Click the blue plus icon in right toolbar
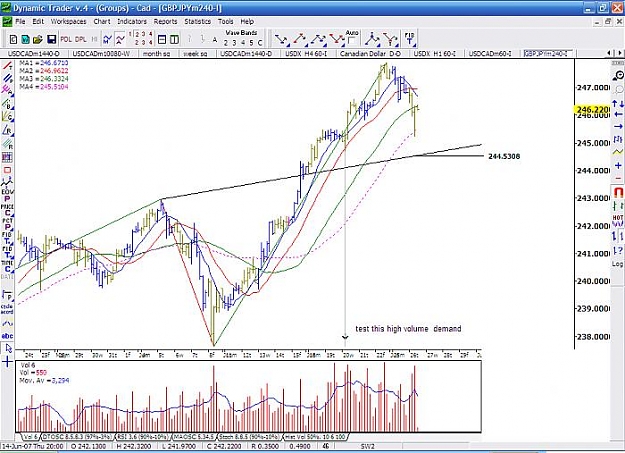This screenshot has height=453, width=625. (x=618, y=165)
